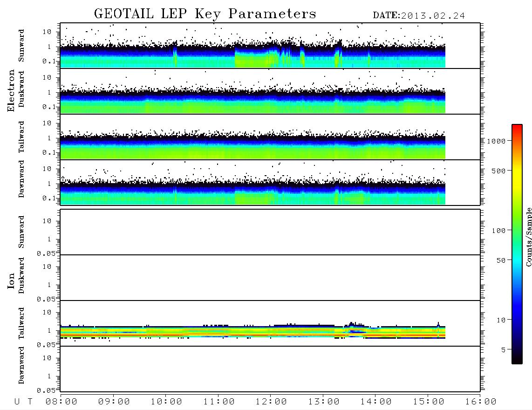The image size is (532, 410).
Task: Click the empty Ion Dawnward plot panel
Action: tap(270, 369)
